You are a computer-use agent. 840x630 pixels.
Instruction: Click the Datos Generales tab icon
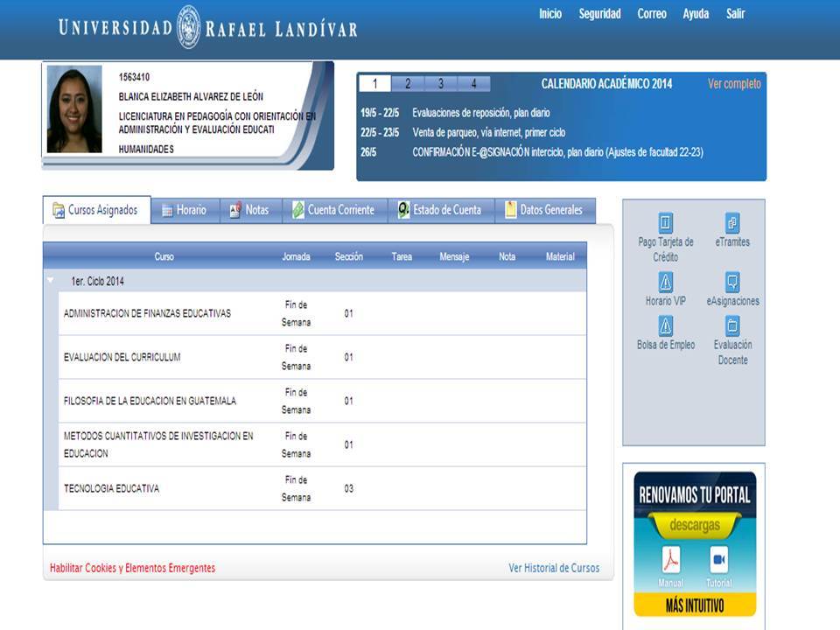(510, 210)
